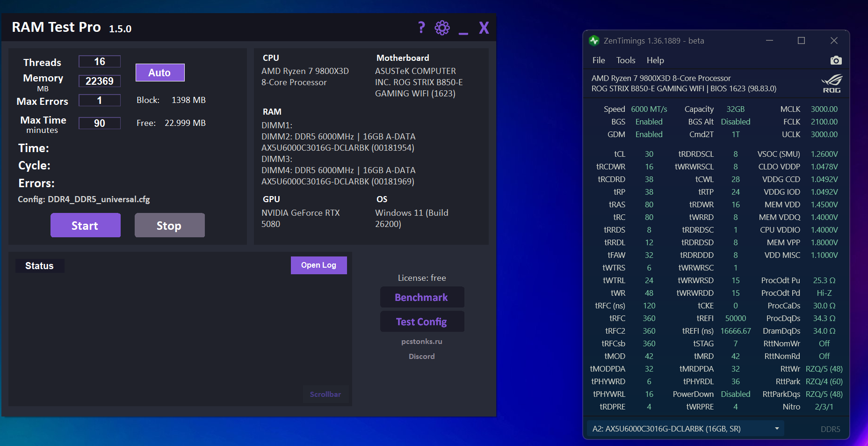
Task: Click the ProcOdt Pu 25.3 Ω value
Action: pyautogui.click(x=825, y=280)
